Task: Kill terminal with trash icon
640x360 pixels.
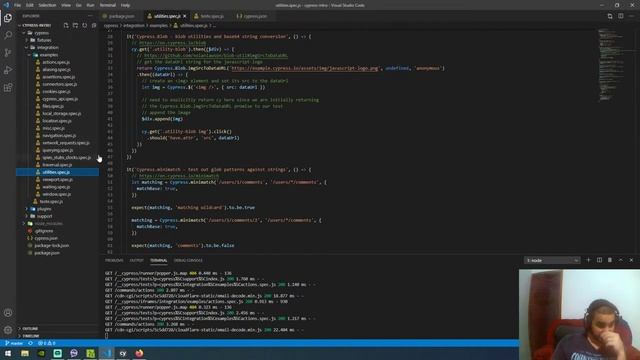Action: [610, 260]
